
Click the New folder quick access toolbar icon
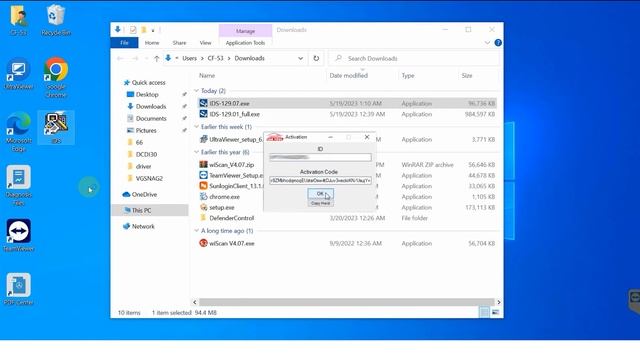[x=144, y=30]
